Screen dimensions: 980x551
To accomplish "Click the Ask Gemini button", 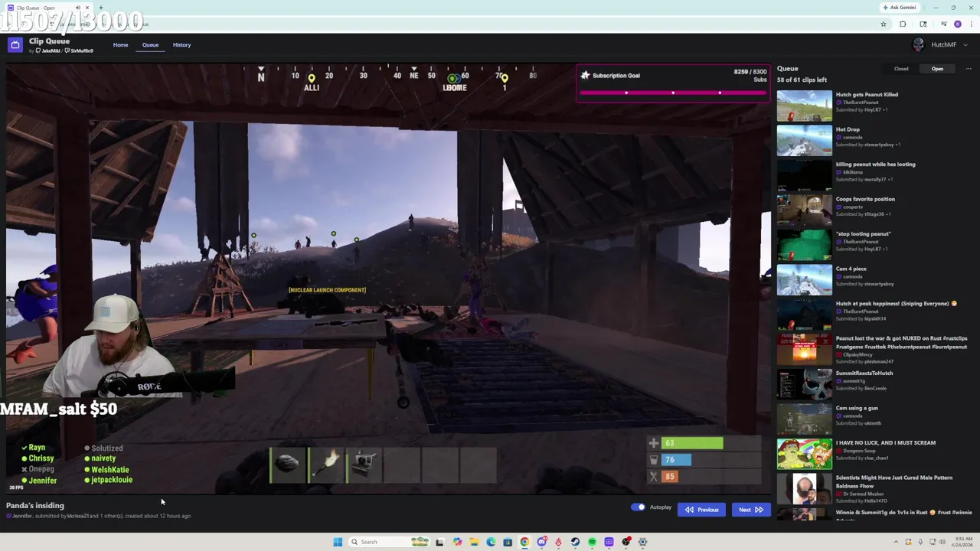I will 900,8.
